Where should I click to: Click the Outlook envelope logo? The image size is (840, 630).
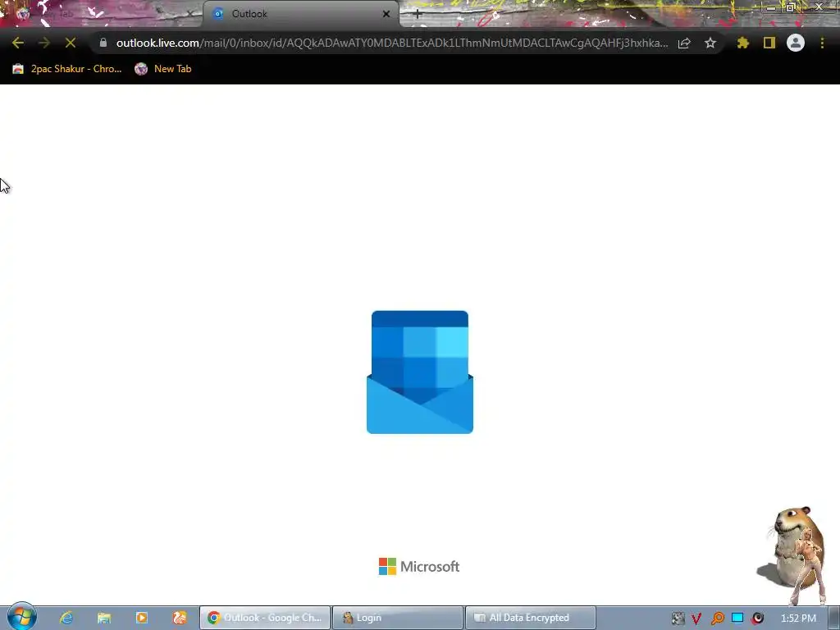[420, 372]
